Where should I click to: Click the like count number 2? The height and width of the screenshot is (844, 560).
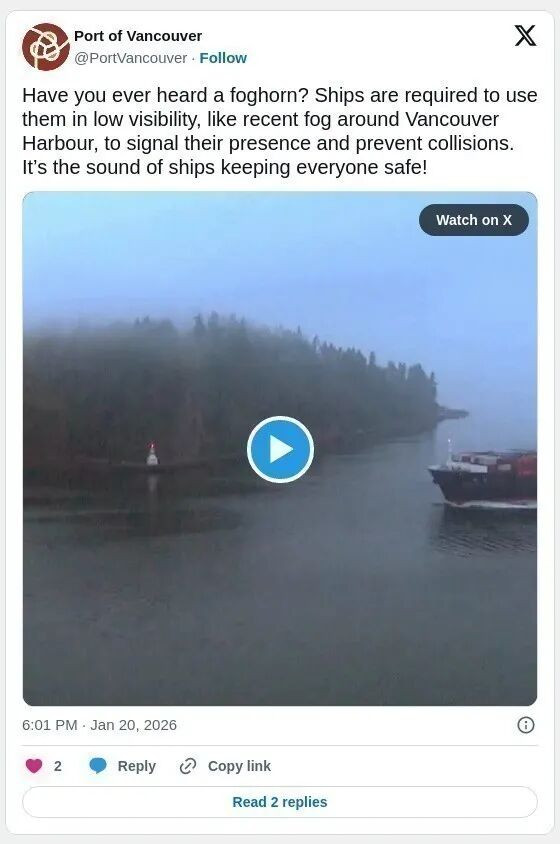(58, 766)
